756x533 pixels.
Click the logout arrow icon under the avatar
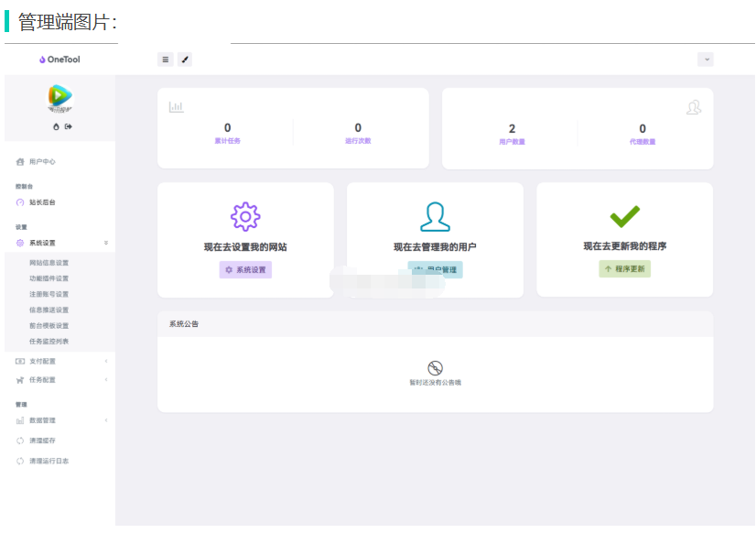pyautogui.click(x=68, y=126)
